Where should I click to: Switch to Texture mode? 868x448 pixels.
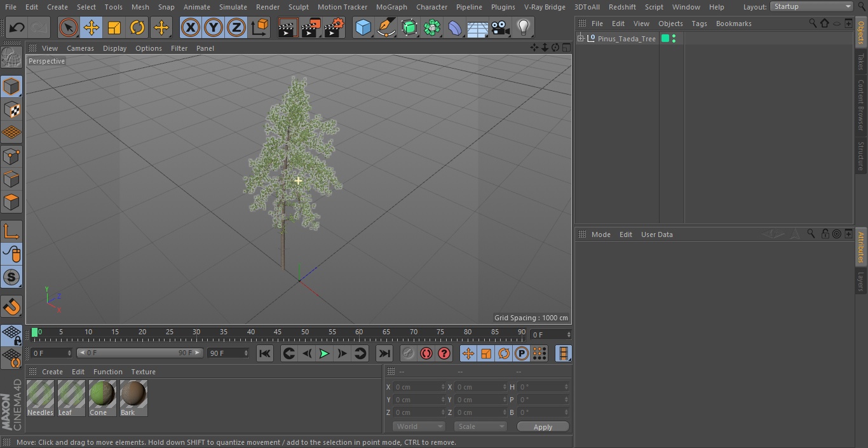pyautogui.click(x=11, y=109)
